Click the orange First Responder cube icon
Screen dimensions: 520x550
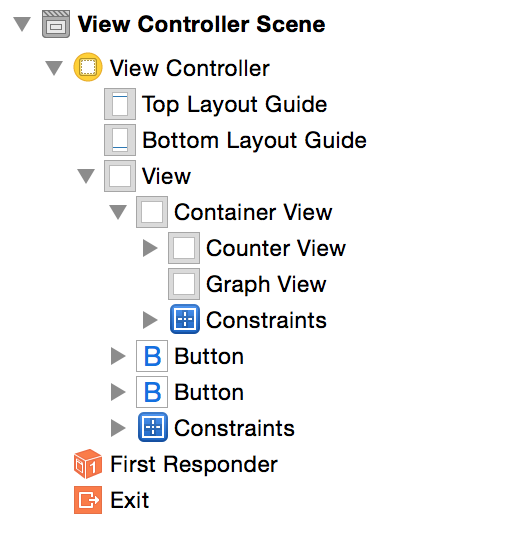coord(88,464)
